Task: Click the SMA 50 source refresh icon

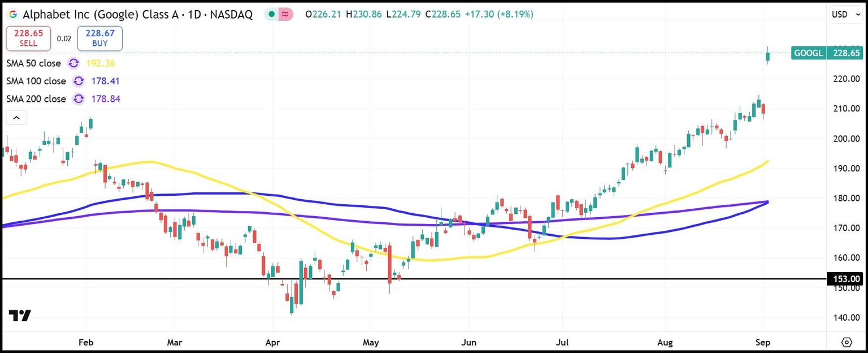Action: [73, 63]
